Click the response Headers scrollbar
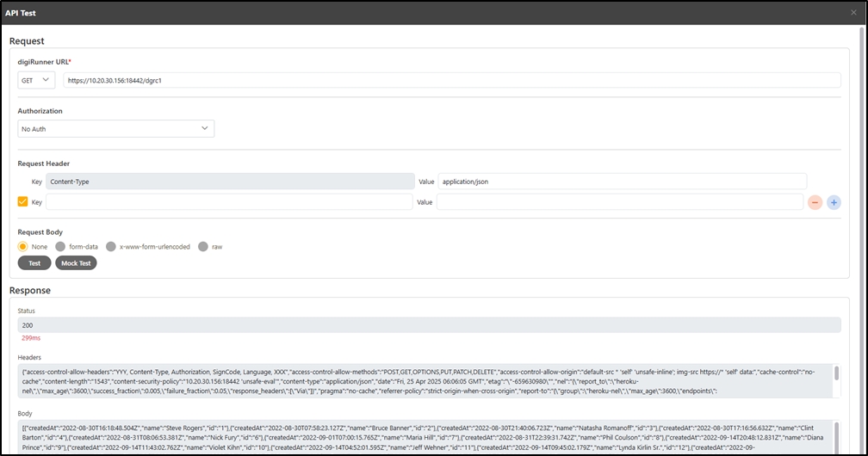868x456 pixels. [835, 380]
